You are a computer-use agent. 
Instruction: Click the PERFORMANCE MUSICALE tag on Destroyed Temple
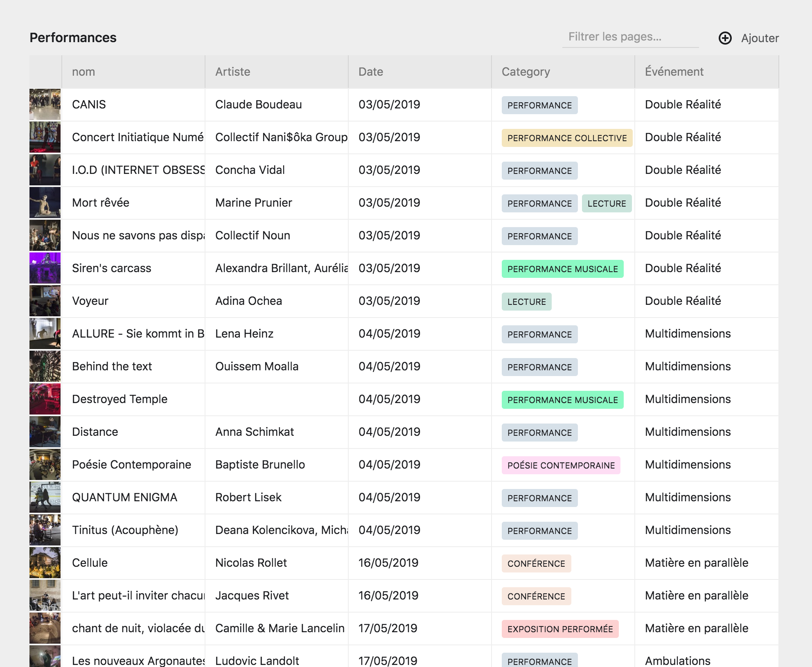click(x=562, y=400)
